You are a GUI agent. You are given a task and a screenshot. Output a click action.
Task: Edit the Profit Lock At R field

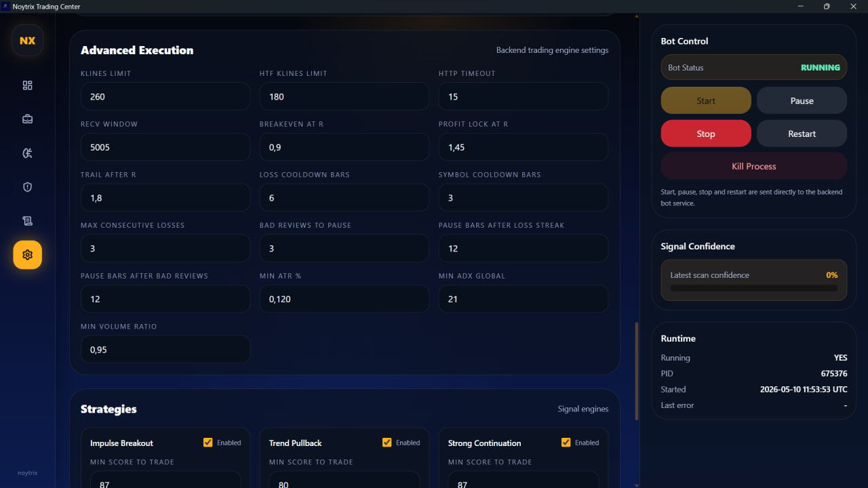524,147
